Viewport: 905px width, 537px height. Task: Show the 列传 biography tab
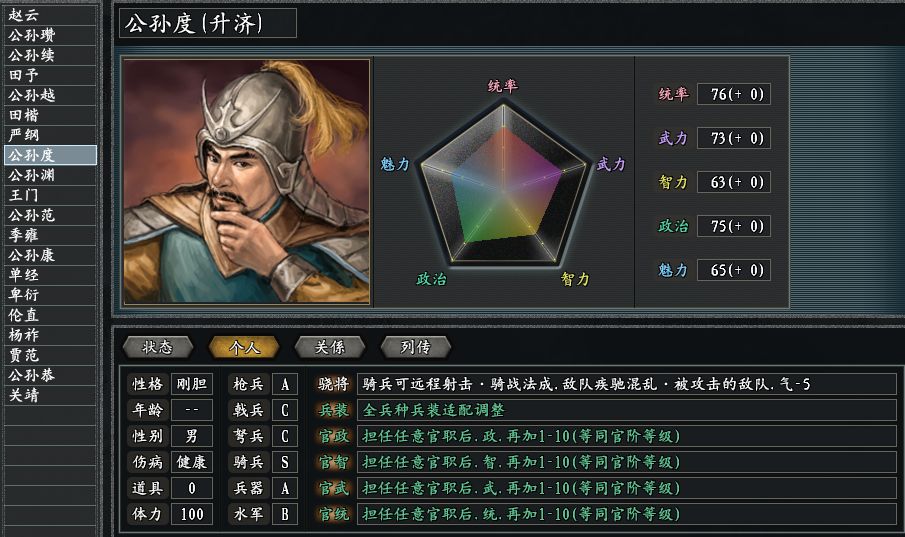[416, 347]
